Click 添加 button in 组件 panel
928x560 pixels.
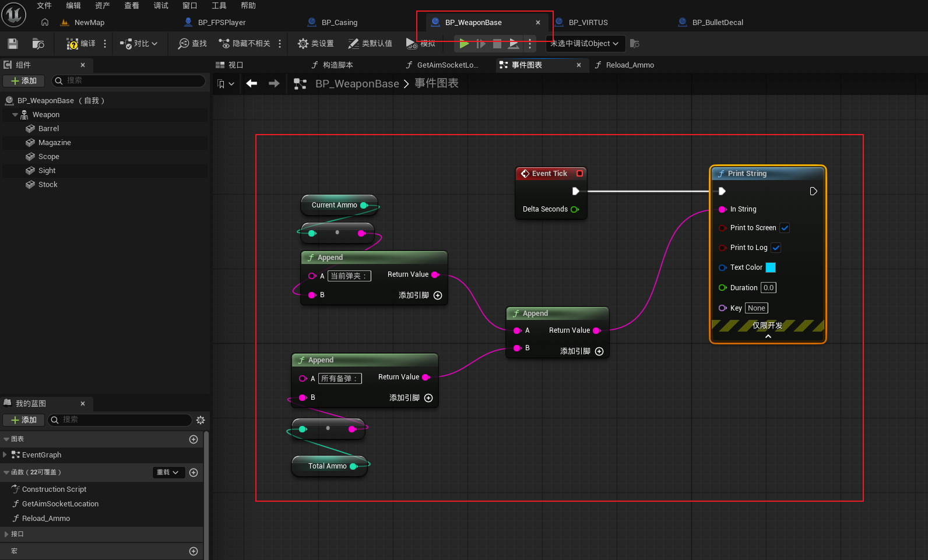24,81
